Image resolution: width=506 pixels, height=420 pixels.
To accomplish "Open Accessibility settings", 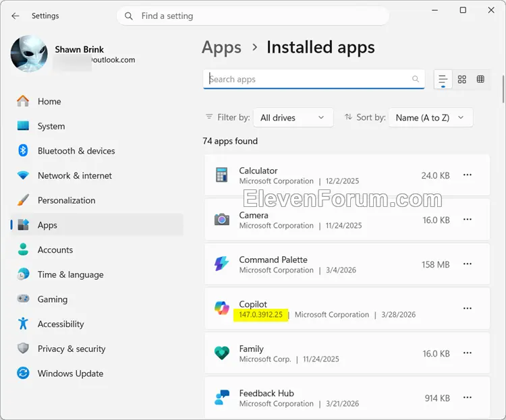I will (96, 324).
